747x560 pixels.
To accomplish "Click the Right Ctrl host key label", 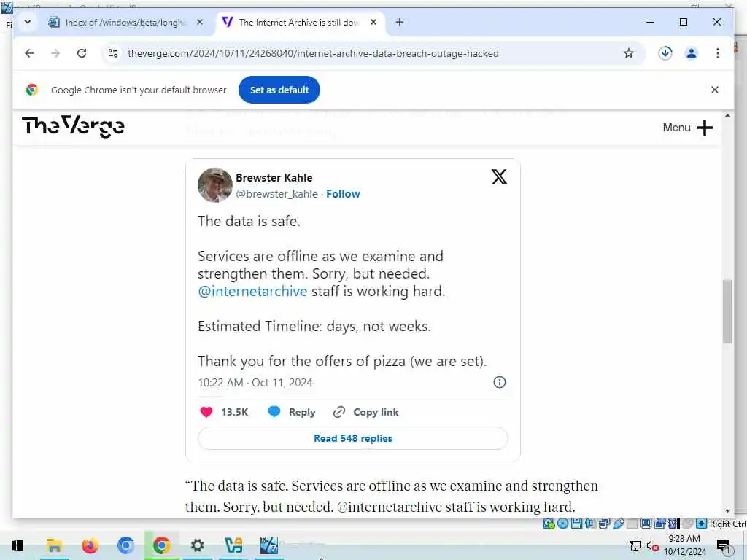I will 727,524.
